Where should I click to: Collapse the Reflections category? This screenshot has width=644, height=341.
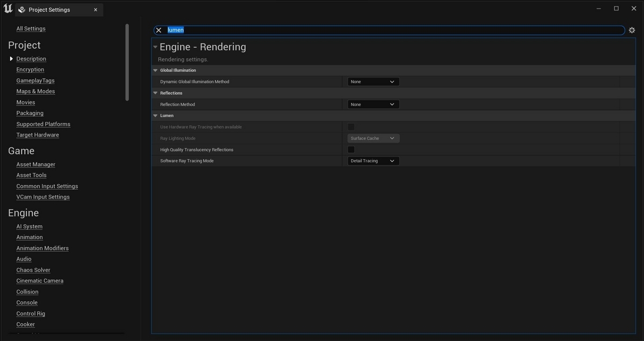(x=155, y=93)
